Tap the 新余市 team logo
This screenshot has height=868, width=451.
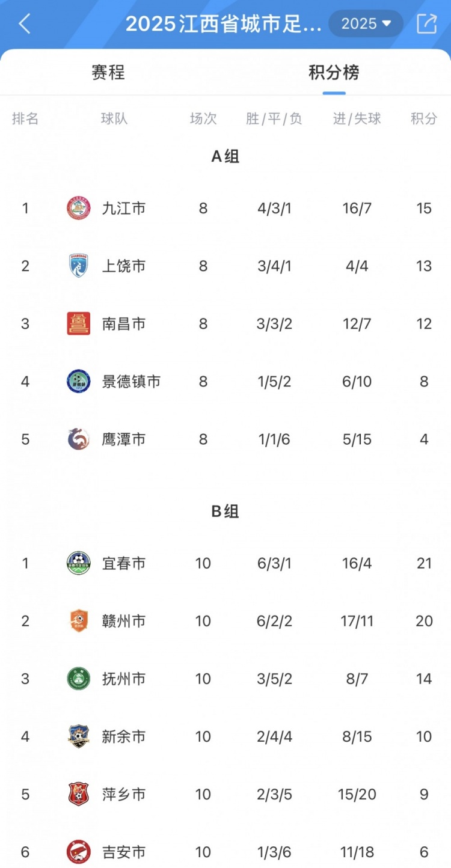point(79,736)
